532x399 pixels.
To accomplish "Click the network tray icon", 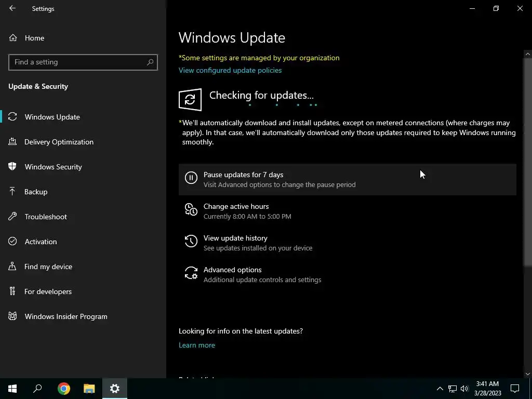I will coord(453,389).
